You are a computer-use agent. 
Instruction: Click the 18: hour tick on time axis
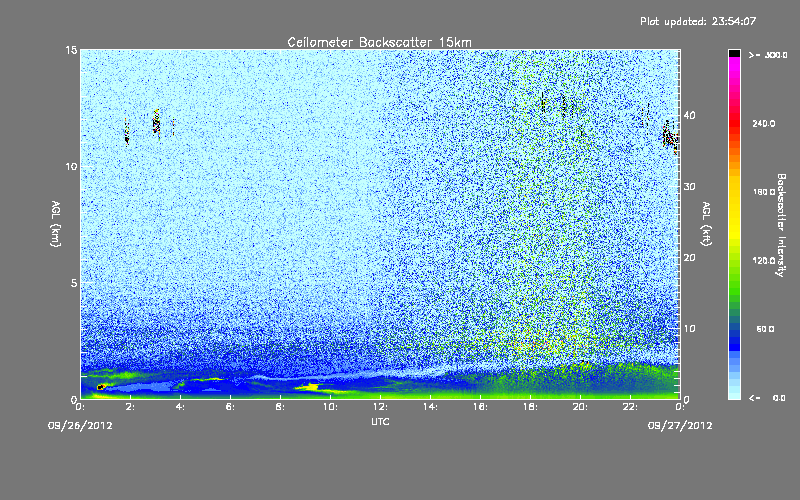[530, 407]
